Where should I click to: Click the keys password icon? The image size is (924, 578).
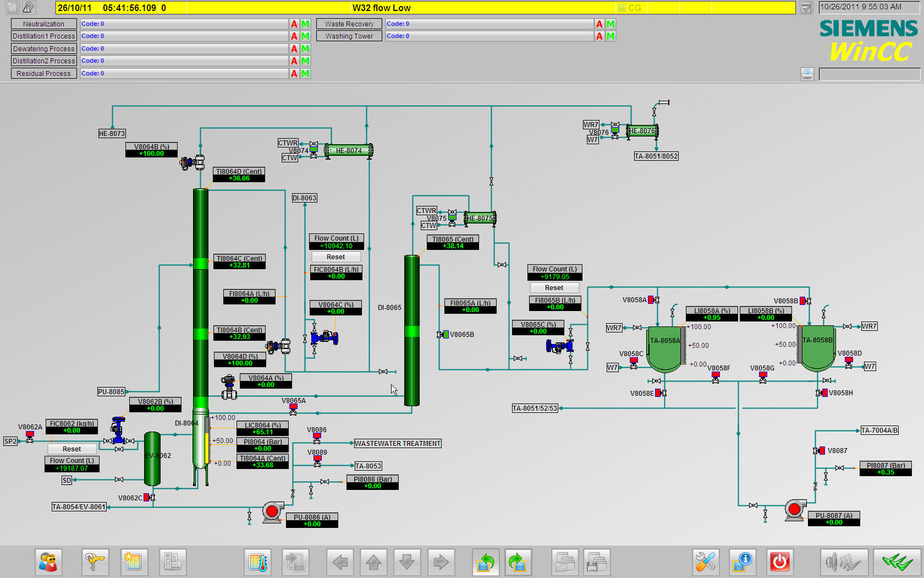click(x=95, y=562)
